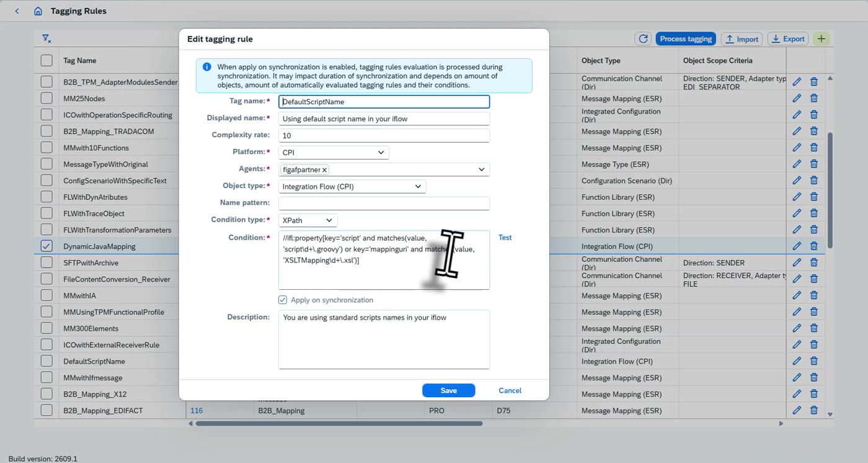Click the empty Name pattern field
Image resolution: width=868 pixels, height=463 pixels.
pos(384,203)
